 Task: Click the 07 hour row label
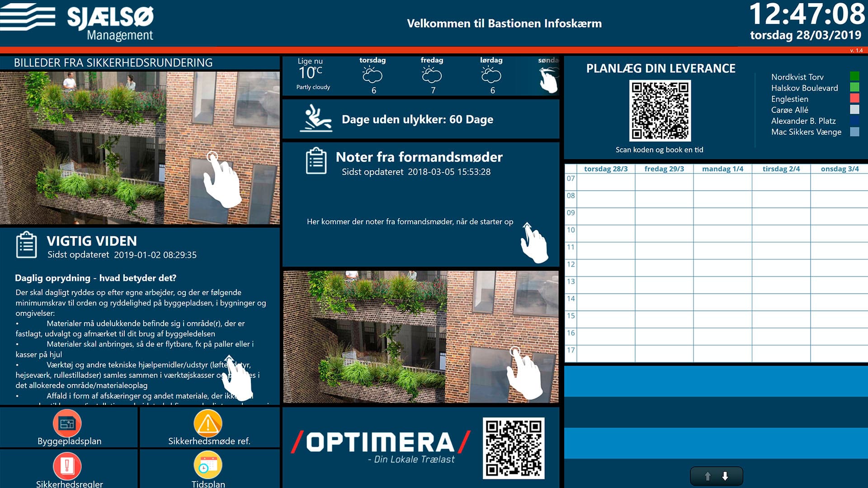pyautogui.click(x=571, y=178)
